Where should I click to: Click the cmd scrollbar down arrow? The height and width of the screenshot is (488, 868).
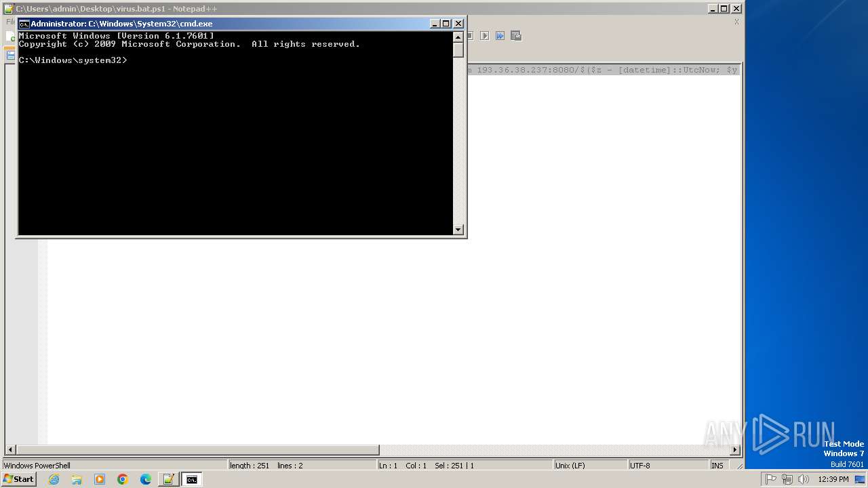(x=458, y=230)
